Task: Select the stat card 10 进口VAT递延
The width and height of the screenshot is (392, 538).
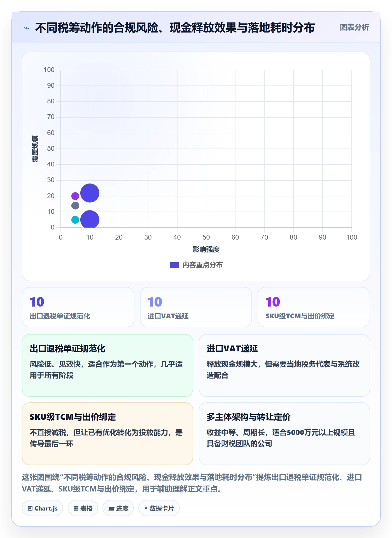Action: 196,307
